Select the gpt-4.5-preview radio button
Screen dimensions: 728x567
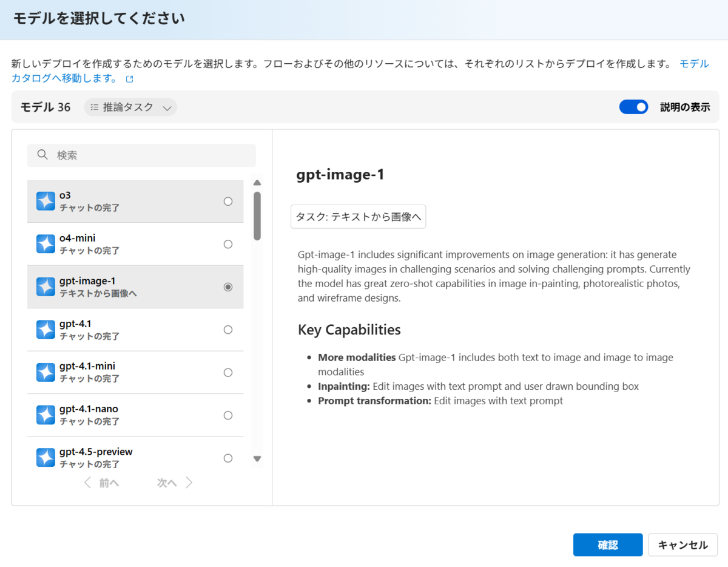point(228,458)
